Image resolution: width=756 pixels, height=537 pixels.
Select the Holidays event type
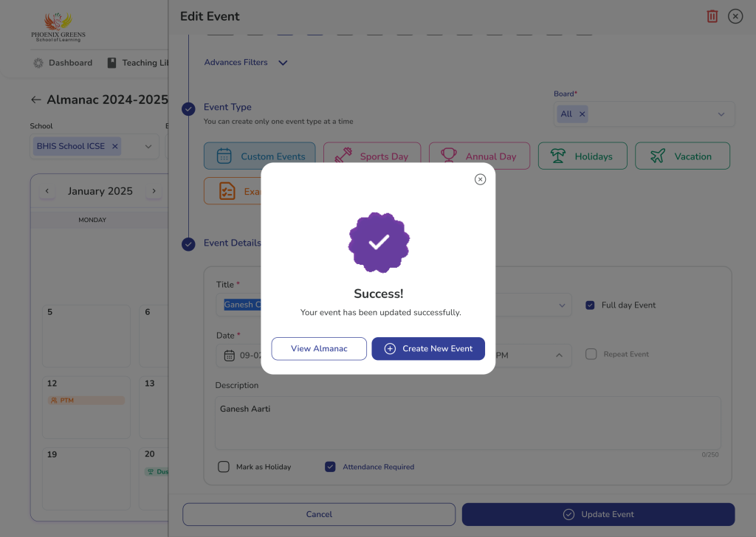[x=583, y=156]
